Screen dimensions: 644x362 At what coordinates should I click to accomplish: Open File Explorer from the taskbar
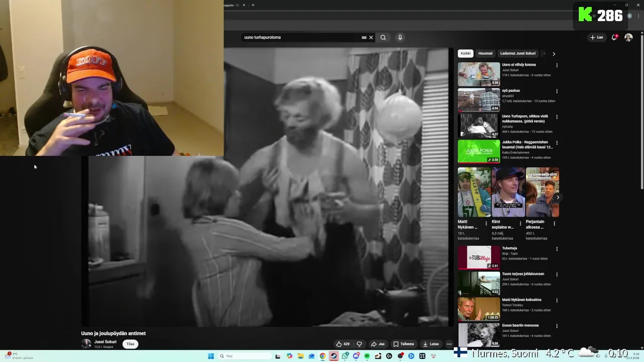[x=300, y=356]
